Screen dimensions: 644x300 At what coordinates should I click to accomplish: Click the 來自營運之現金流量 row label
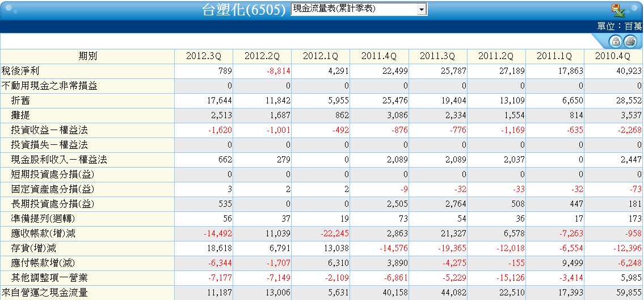point(45,293)
